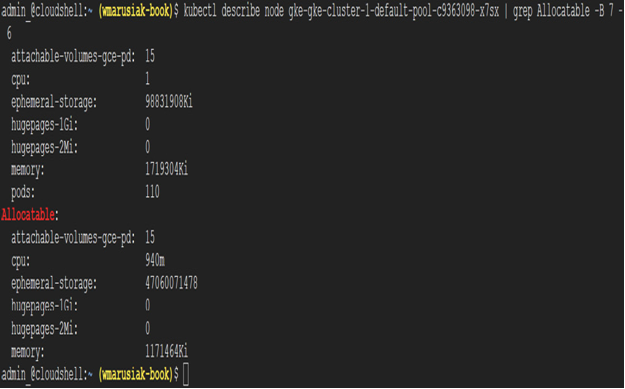This screenshot has height=389, width=625.
Task: Click the ephemeral-storage value 47060071478
Action: tap(171, 283)
